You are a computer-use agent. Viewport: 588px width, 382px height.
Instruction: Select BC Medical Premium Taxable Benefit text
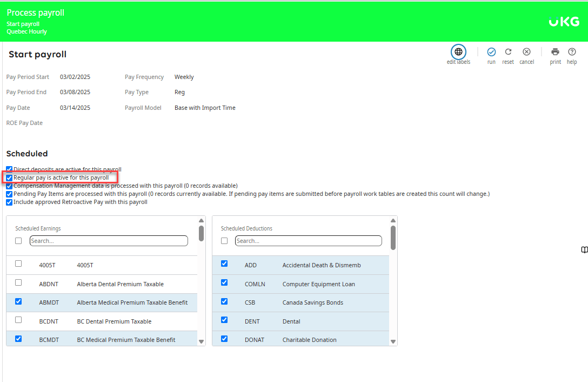pyautogui.click(x=126, y=340)
